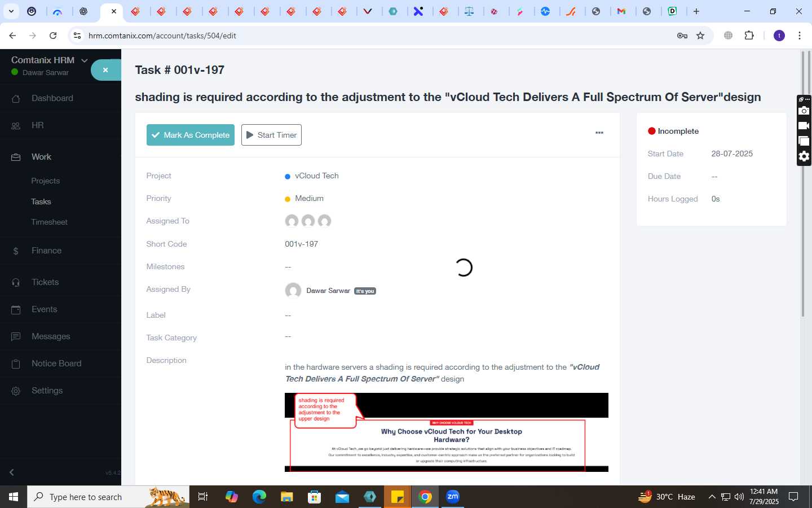Open the HR sidebar menu

click(x=37, y=125)
